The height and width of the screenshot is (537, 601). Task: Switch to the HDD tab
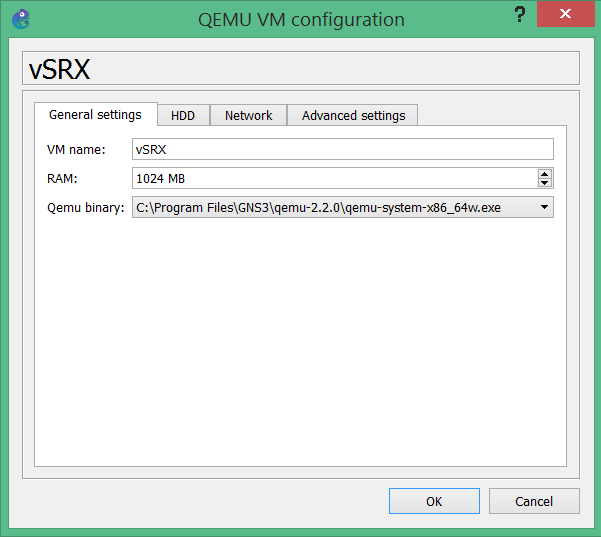[x=183, y=115]
